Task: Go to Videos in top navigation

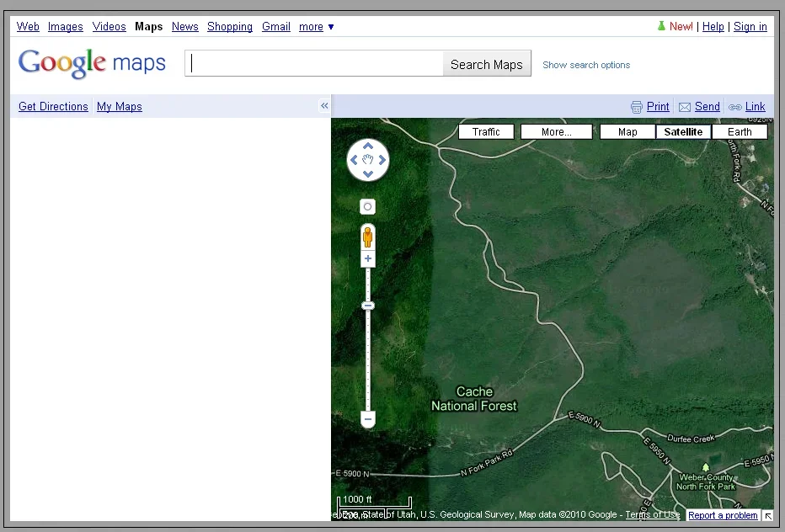Action: 109,27
